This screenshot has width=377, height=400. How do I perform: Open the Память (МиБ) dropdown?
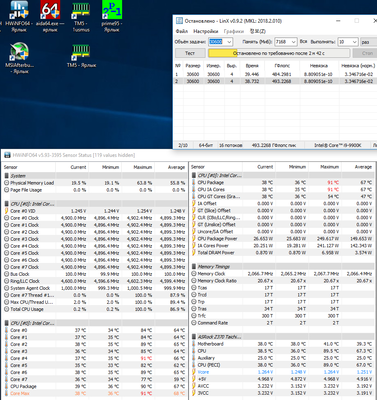coord(294,42)
